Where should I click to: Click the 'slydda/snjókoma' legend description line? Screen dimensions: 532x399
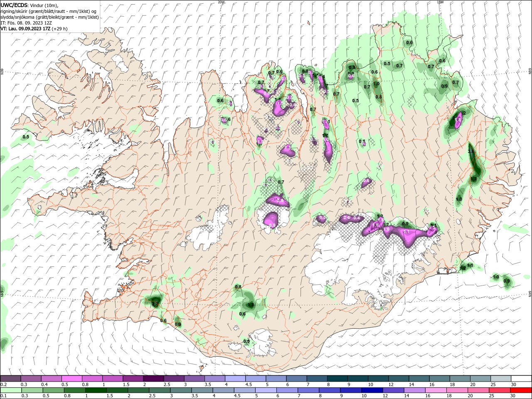click(49, 17)
